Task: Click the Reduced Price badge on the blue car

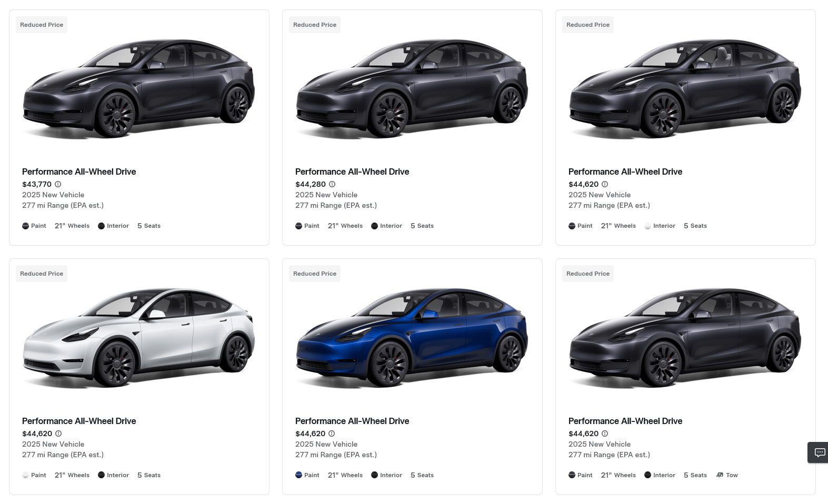Action: (315, 274)
